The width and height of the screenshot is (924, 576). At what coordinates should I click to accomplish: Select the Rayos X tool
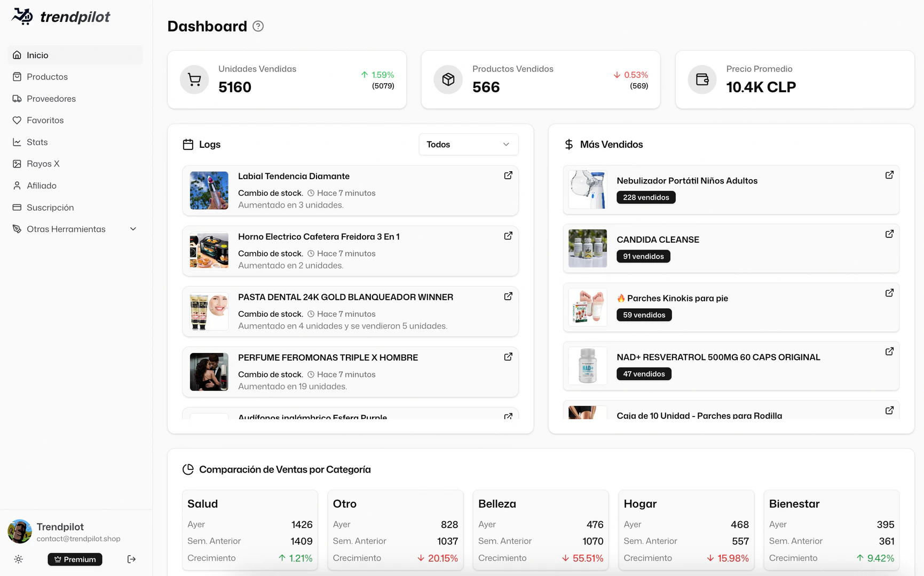point(43,164)
